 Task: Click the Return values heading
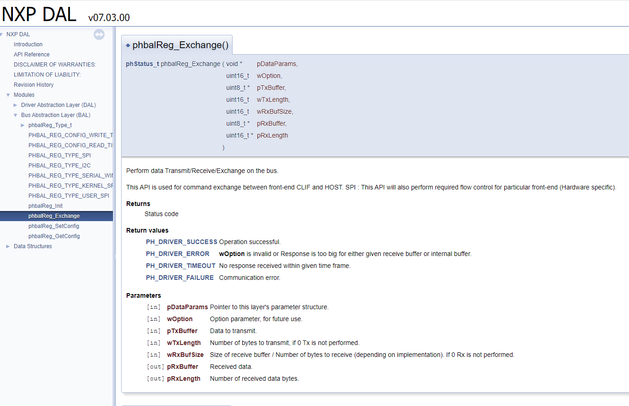coord(147,230)
